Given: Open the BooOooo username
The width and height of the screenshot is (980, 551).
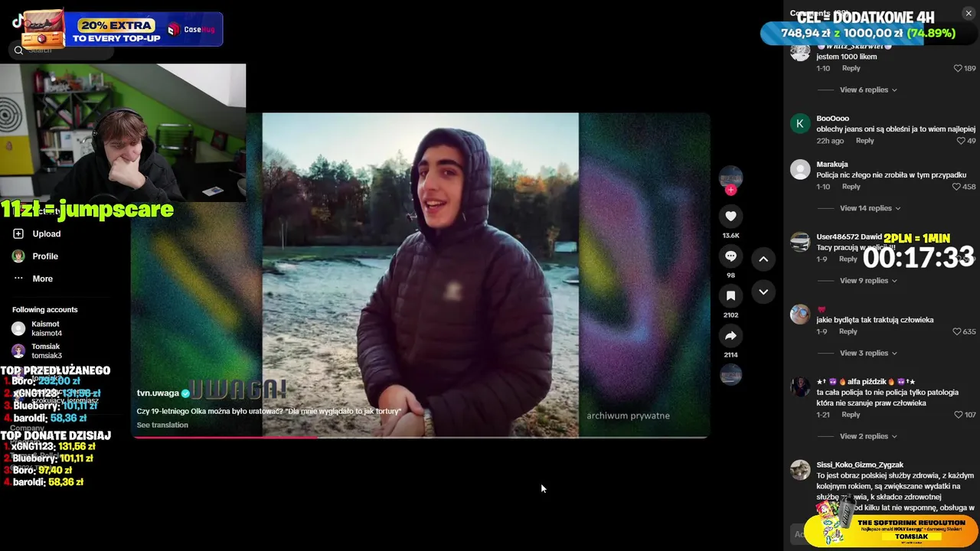Looking at the screenshot, I should [833, 119].
